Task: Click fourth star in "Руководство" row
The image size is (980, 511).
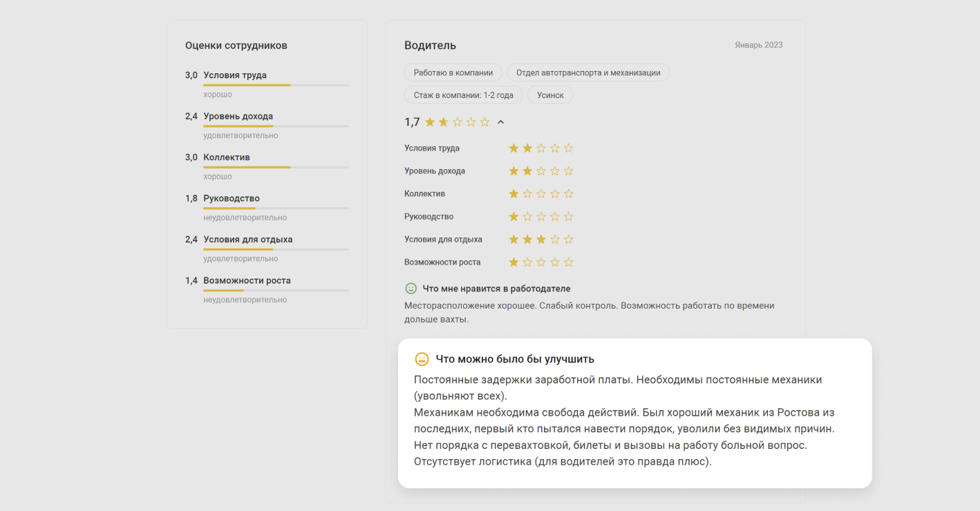Action: pos(555,217)
